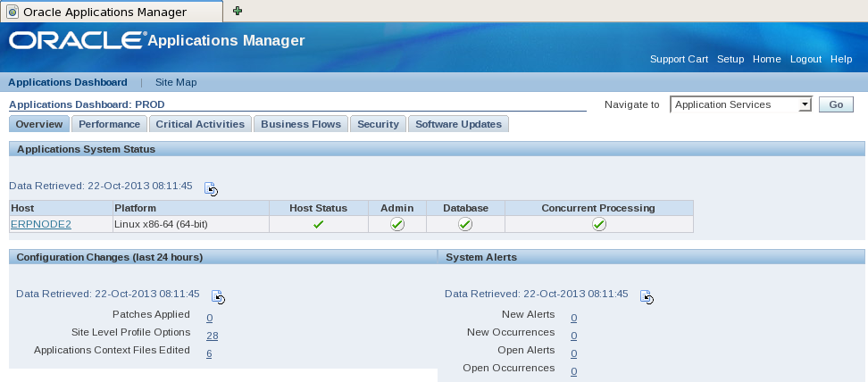Open the ERPNODE2 host link

[x=41, y=225]
